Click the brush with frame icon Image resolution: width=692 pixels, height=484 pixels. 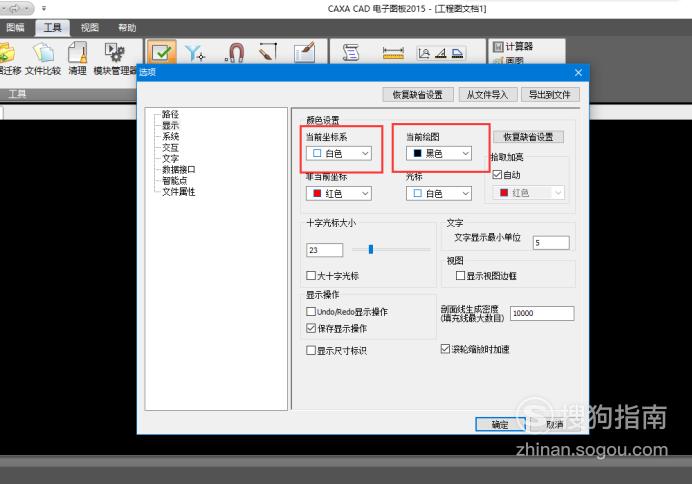point(267,53)
